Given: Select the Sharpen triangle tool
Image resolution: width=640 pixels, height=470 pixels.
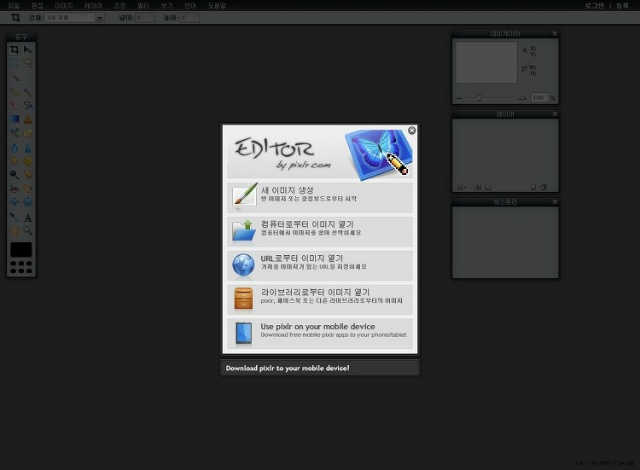Looking at the screenshot, I should 28,148.
